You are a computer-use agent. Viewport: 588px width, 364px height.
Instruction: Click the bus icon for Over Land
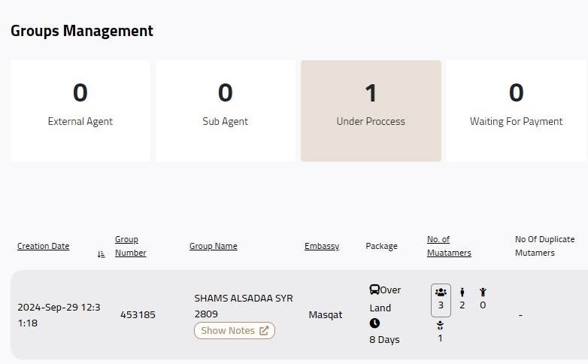(x=374, y=290)
